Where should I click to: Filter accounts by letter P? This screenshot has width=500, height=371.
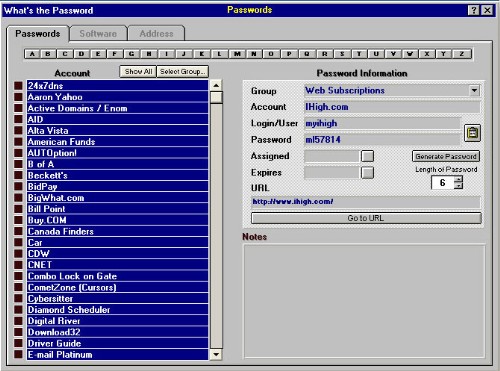pos(289,54)
